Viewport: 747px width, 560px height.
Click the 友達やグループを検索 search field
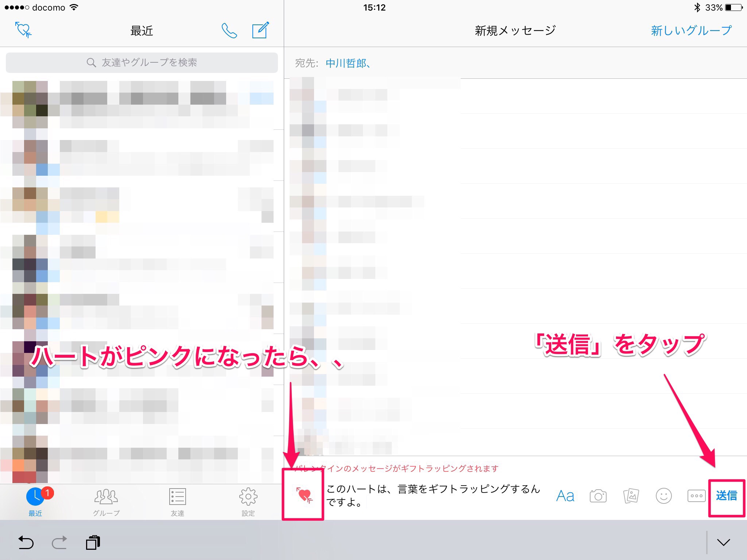142,63
